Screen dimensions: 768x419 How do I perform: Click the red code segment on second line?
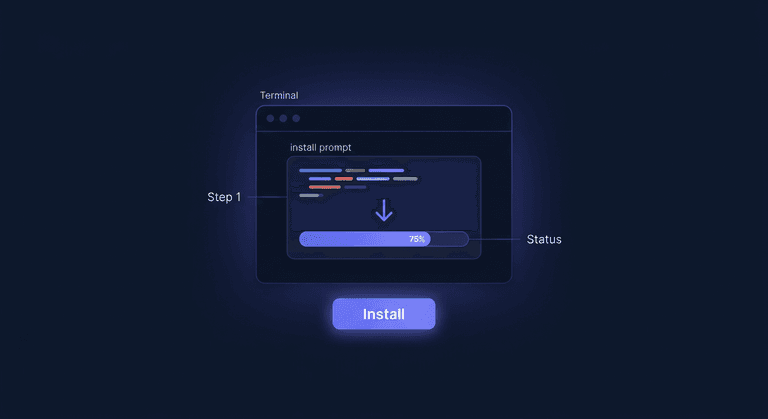(x=344, y=179)
